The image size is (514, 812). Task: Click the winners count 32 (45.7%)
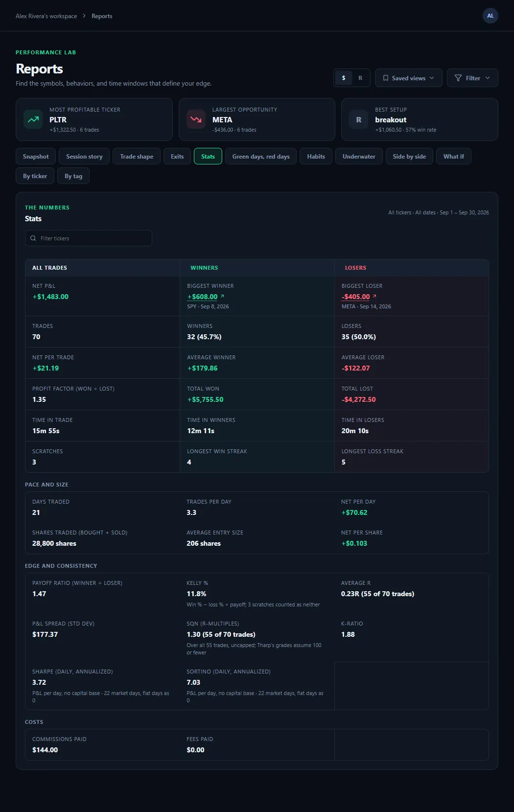coord(204,337)
